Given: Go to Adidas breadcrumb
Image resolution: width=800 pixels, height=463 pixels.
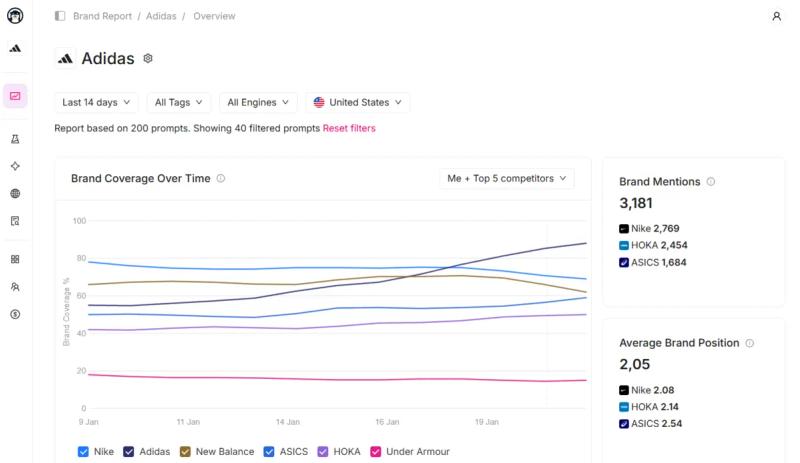Looking at the screenshot, I should tap(161, 16).
